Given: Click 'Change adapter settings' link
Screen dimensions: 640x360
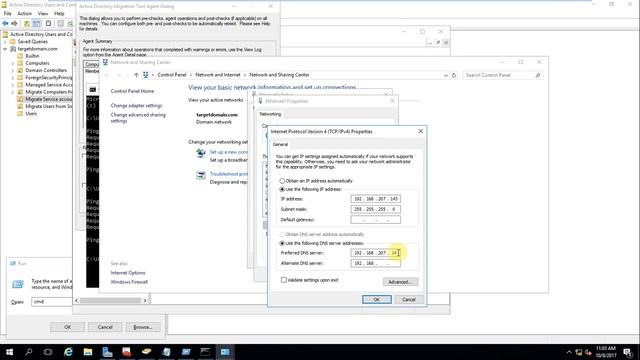Looking at the screenshot, I should [x=136, y=106].
